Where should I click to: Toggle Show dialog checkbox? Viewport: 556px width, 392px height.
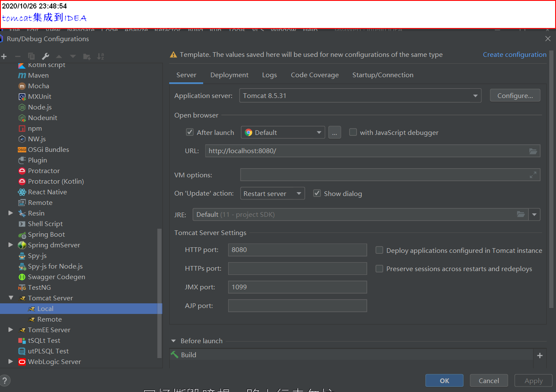317,193
